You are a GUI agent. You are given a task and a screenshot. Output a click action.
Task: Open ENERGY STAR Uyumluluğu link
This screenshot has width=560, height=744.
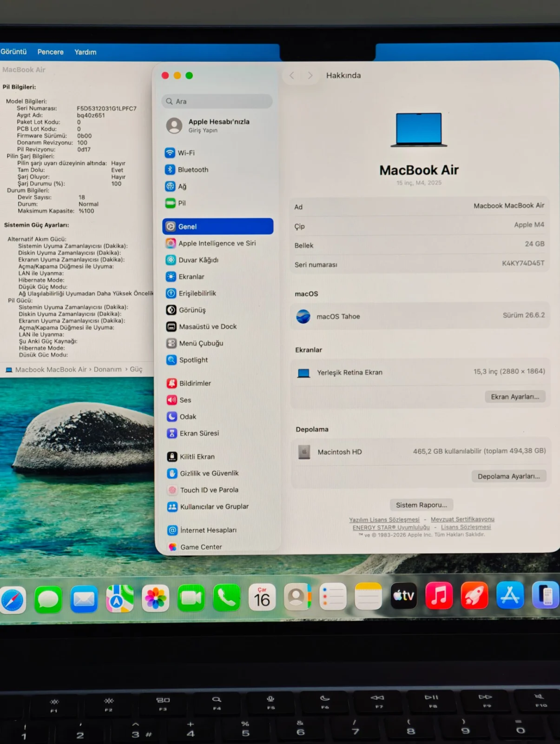[391, 527]
